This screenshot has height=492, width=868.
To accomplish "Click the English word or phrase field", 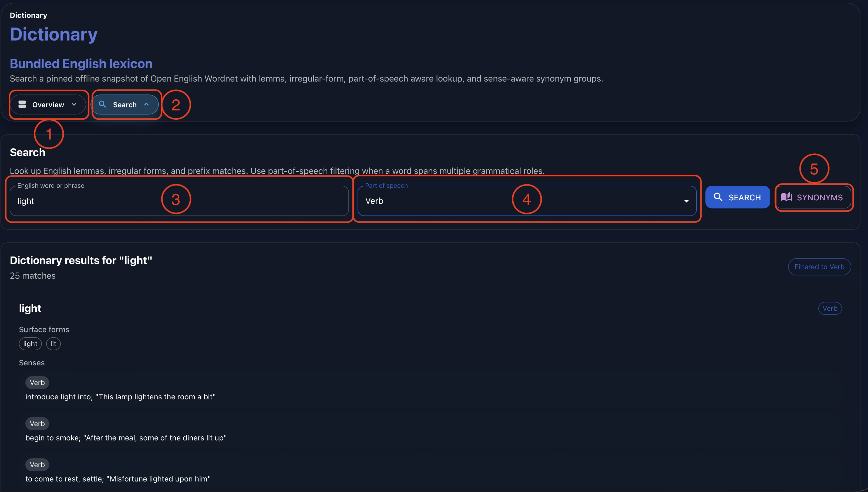I will (179, 201).
